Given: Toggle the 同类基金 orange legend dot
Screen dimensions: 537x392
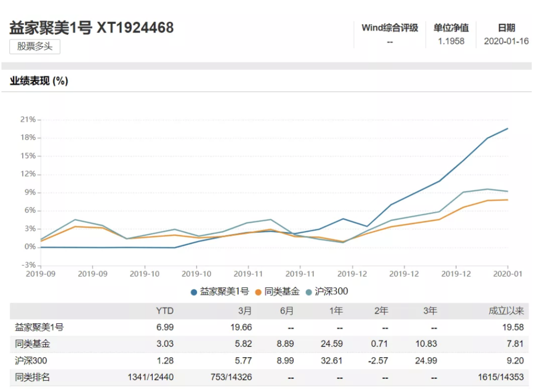Looking at the screenshot, I should [x=259, y=293].
